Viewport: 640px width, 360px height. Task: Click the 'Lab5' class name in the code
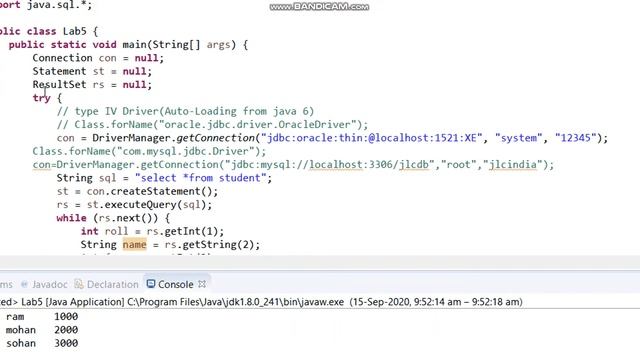[x=75, y=31]
